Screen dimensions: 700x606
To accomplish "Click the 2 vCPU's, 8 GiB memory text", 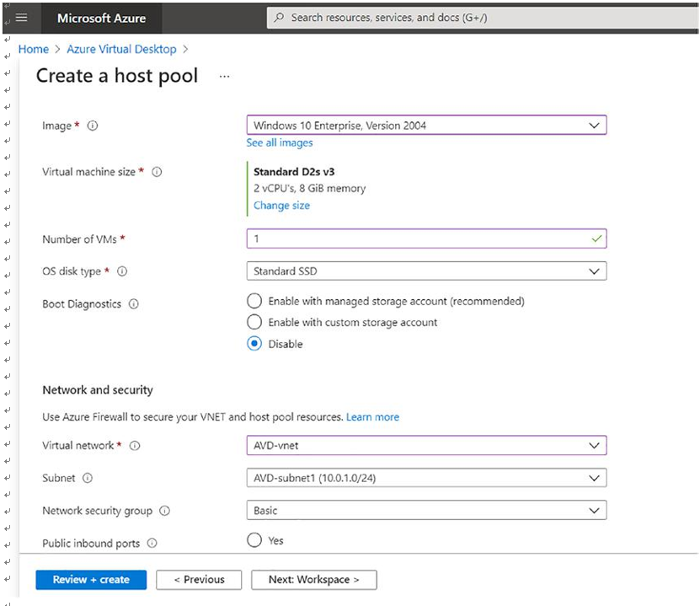I will click(x=309, y=189).
